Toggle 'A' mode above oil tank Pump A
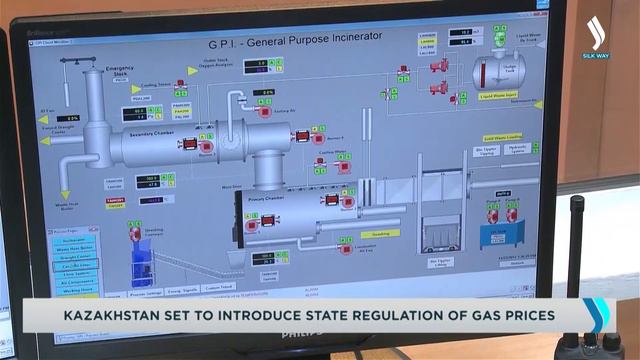Image resolution: width=640 pixels, height=360 pixels. (x=490, y=207)
